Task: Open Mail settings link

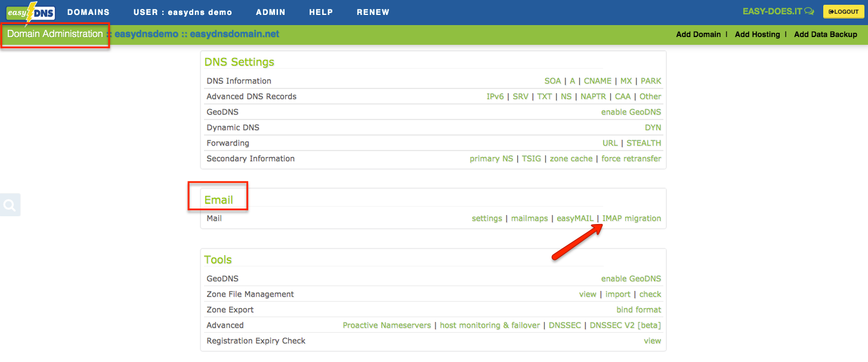Action: click(x=487, y=219)
